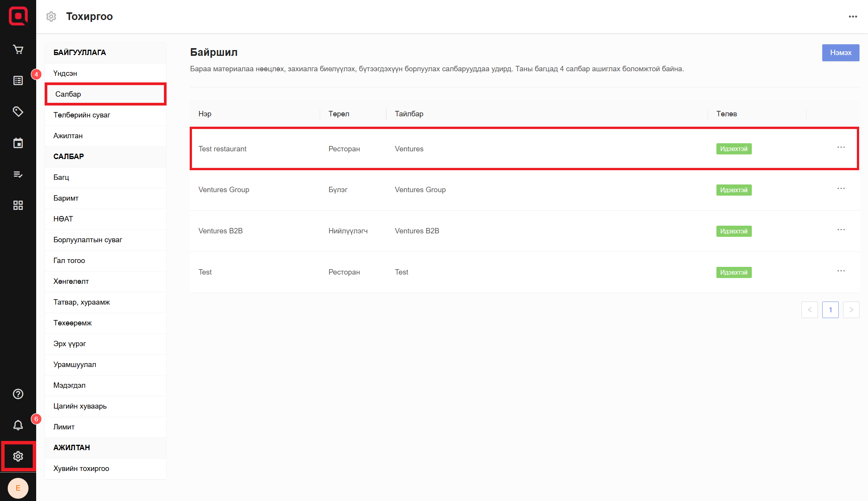
Task: Click the next page arrow
Action: pyautogui.click(x=851, y=310)
